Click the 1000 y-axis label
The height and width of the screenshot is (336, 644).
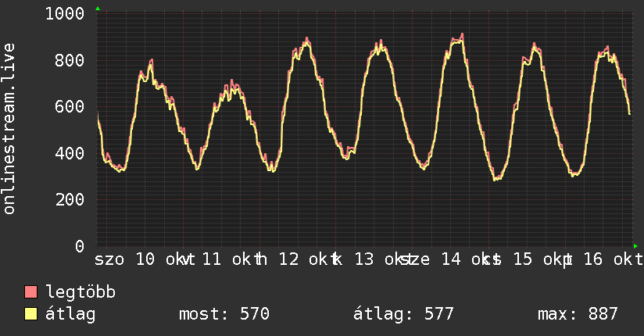[65, 14]
